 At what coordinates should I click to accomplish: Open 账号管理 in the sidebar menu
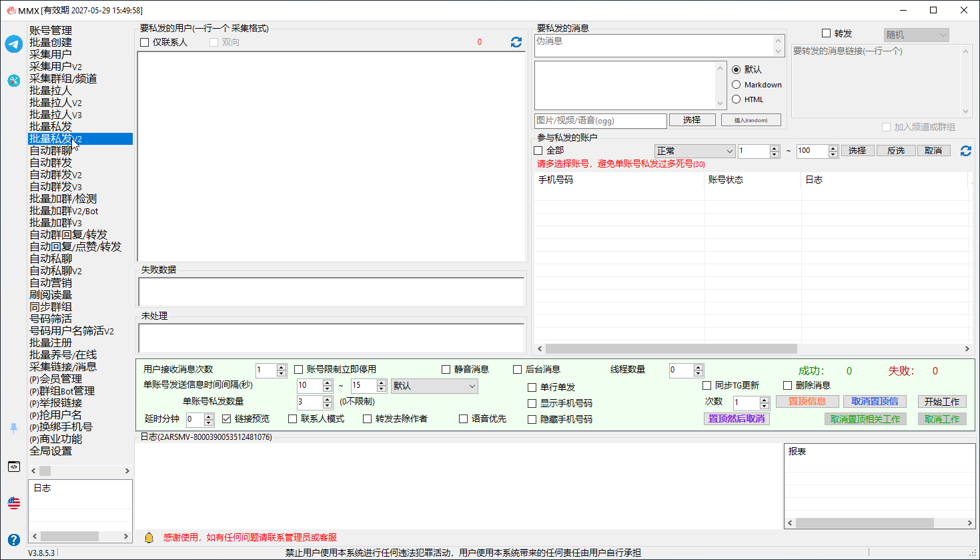(x=51, y=31)
